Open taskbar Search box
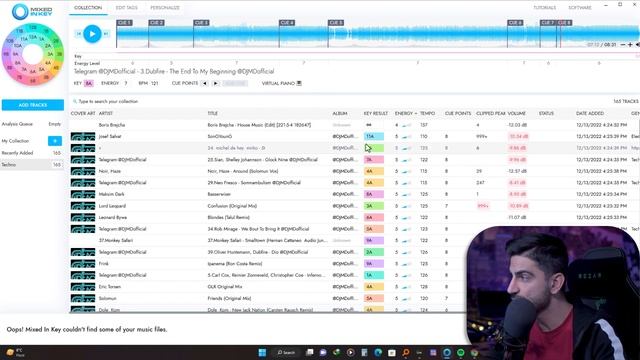640x360 pixels. (x=286, y=352)
